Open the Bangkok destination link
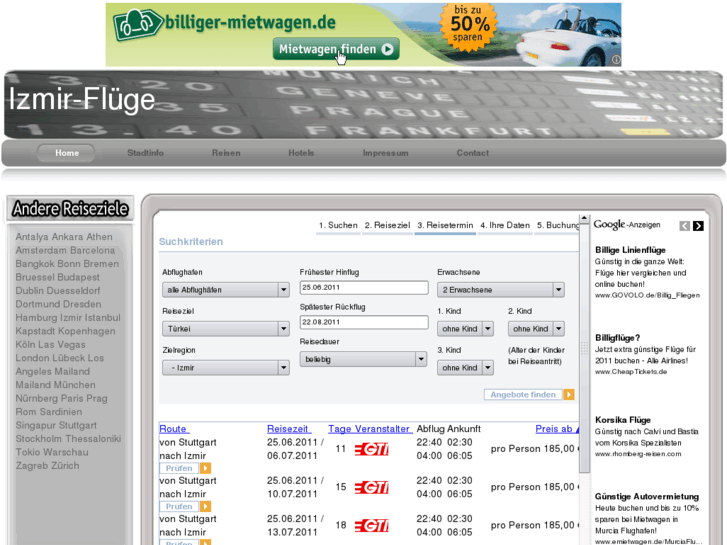The width and height of the screenshot is (727, 545). (34, 264)
